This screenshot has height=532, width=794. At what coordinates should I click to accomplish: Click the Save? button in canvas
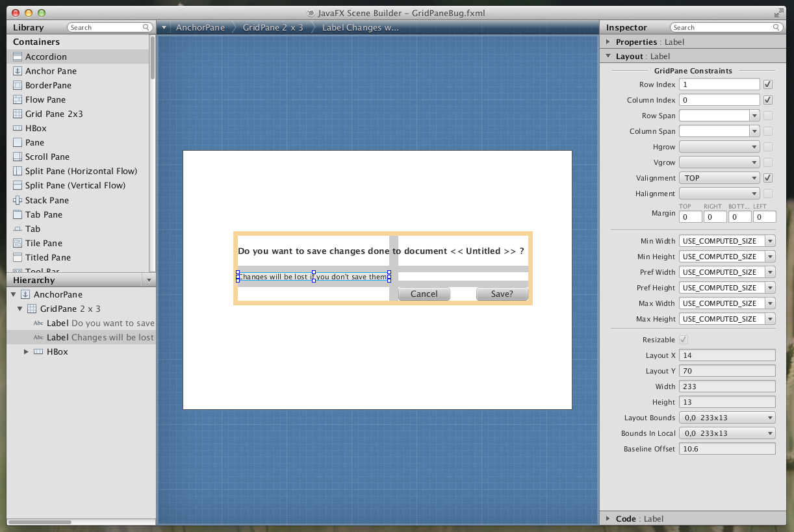(x=502, y=294)
